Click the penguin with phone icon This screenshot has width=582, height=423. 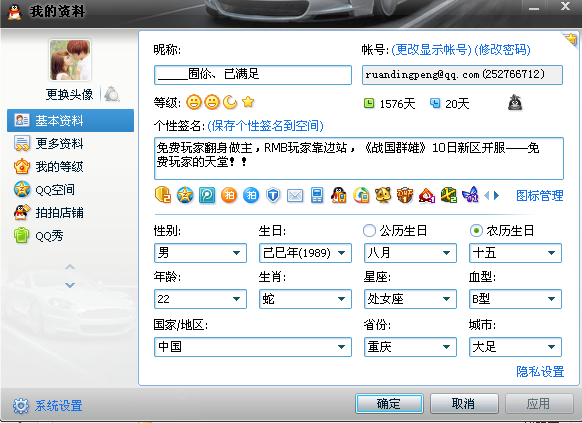[x=339, y=195]
